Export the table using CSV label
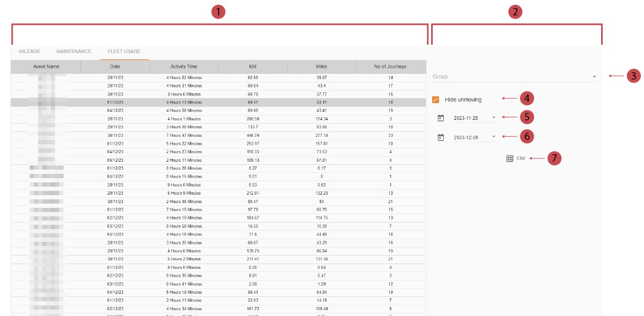Image resolution: width=644 pixels, height=316 pixels. pos(521,158)
